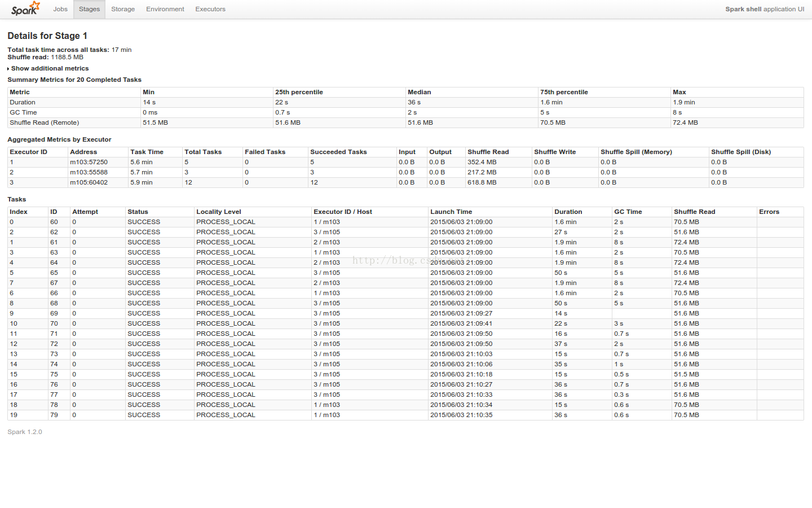Open the Jobs tab
The image size is (812, 508).
[x=60, y=9]
